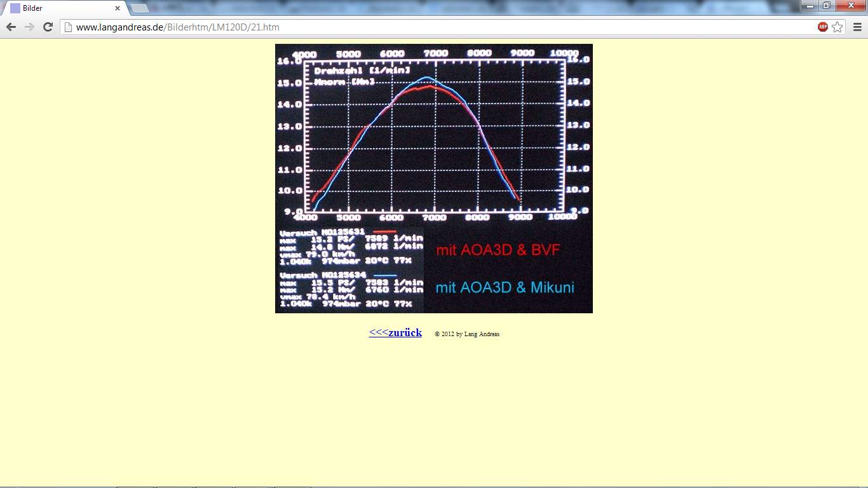Viewport: 868px width, 488px height.
Task: Click the browser back arrow
Action: pyautogui.click(x=11, y=27)
